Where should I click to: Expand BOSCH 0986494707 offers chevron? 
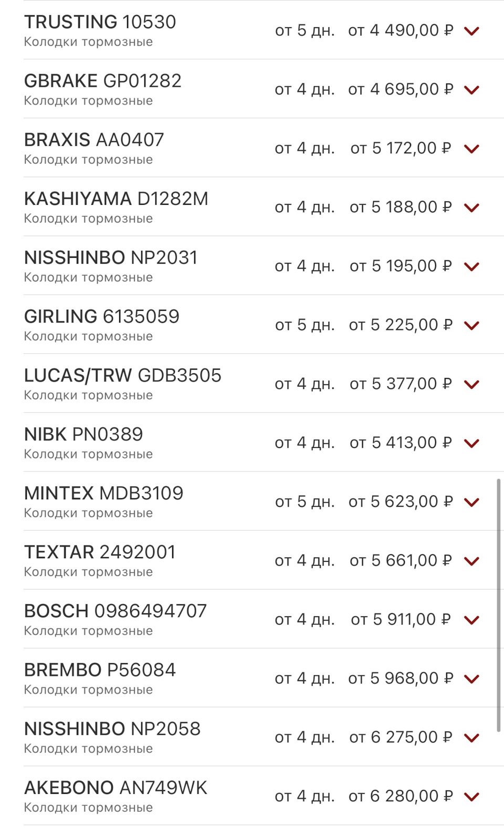click(471, 620)
